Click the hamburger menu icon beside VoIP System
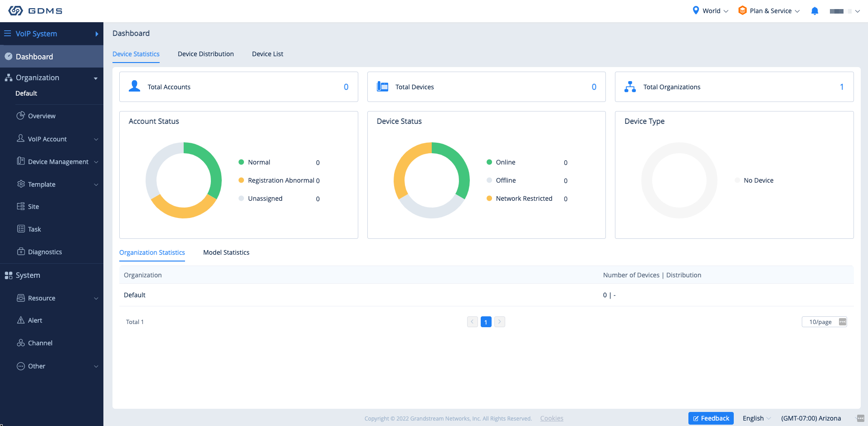The image size is (868, 426). [x=7, y=34]
